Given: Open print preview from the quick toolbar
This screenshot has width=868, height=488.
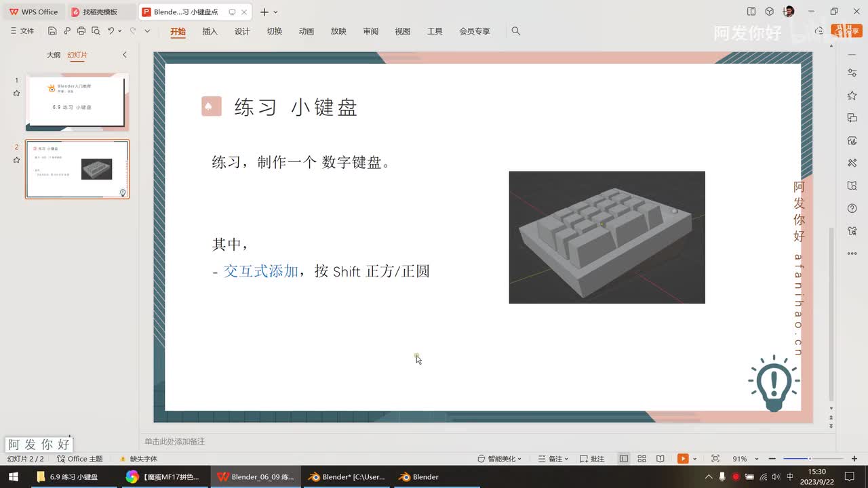Looking at the screenshot, I should point(96,31).
